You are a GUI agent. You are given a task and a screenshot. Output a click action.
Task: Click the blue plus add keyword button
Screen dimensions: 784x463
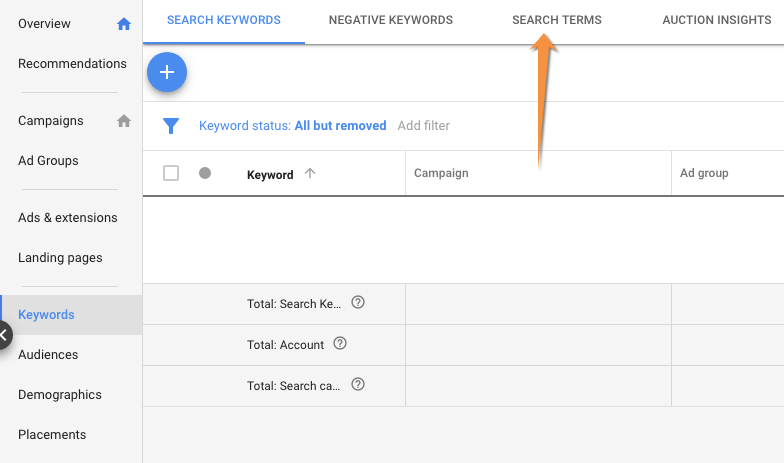[167, 72]
